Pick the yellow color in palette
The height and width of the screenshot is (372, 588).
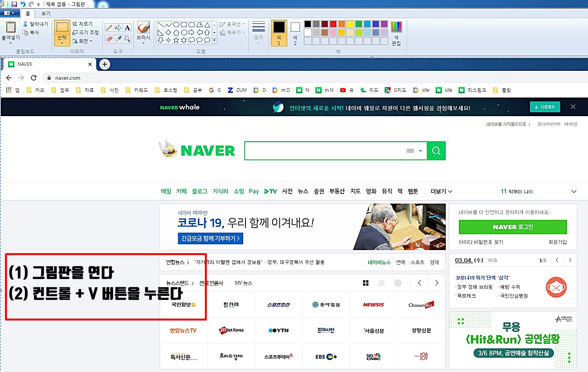pyautogui.click(x=350, y=24)
